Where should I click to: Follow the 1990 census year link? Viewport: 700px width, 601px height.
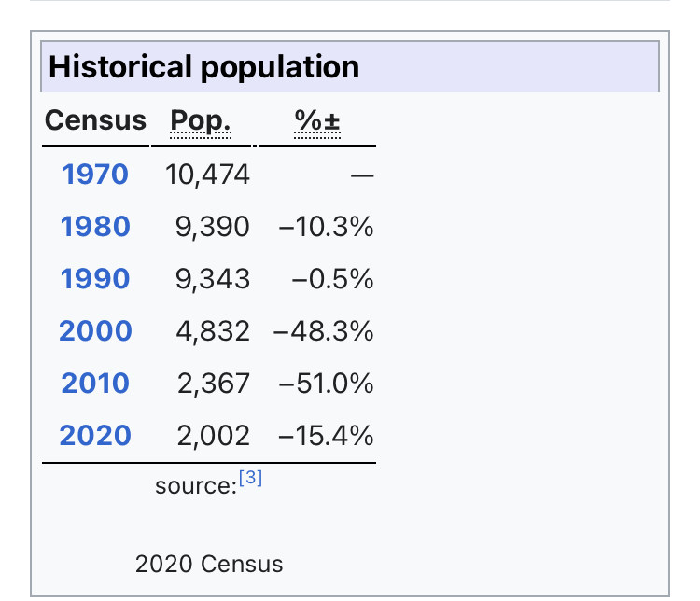pyautogui.click(x=95, y=279)
